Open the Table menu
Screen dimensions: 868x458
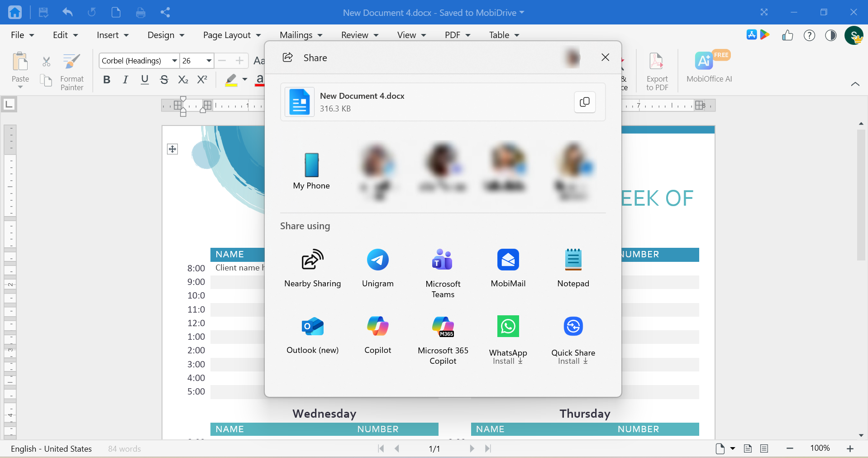[504, 35]
